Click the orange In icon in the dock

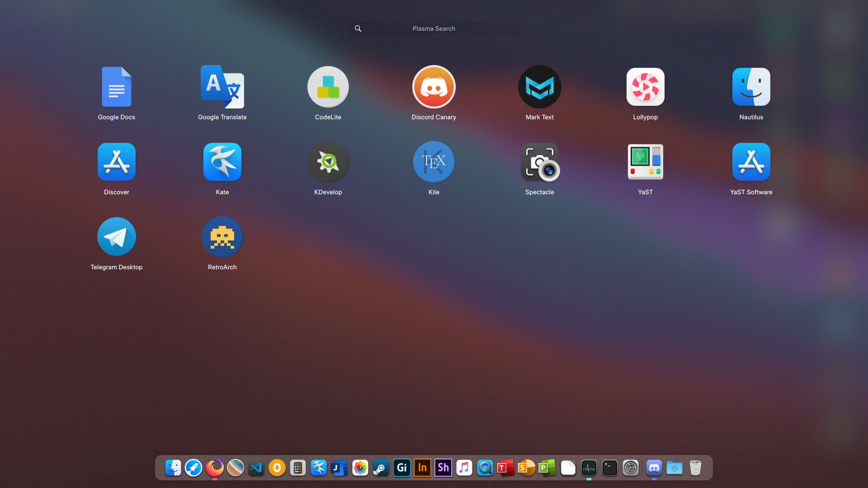[423, 468]
